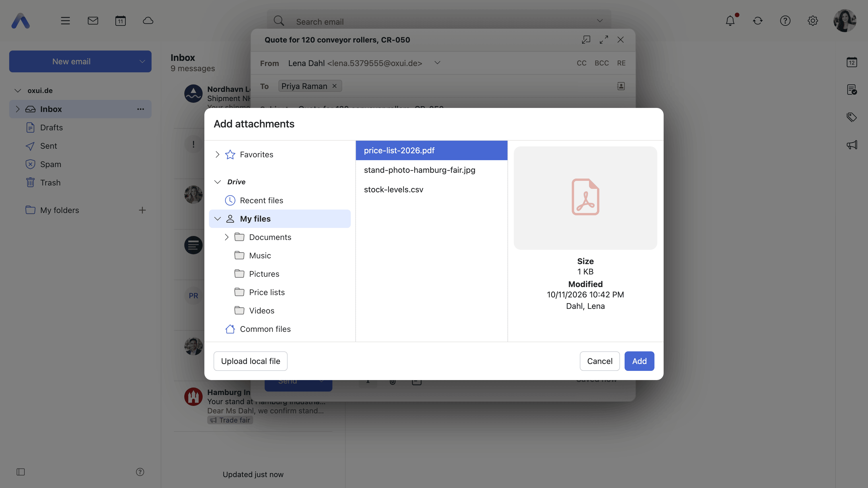Open the New email dropdown arrow
The height and width of the screenshot is (488, 868).
click(142, 61)
